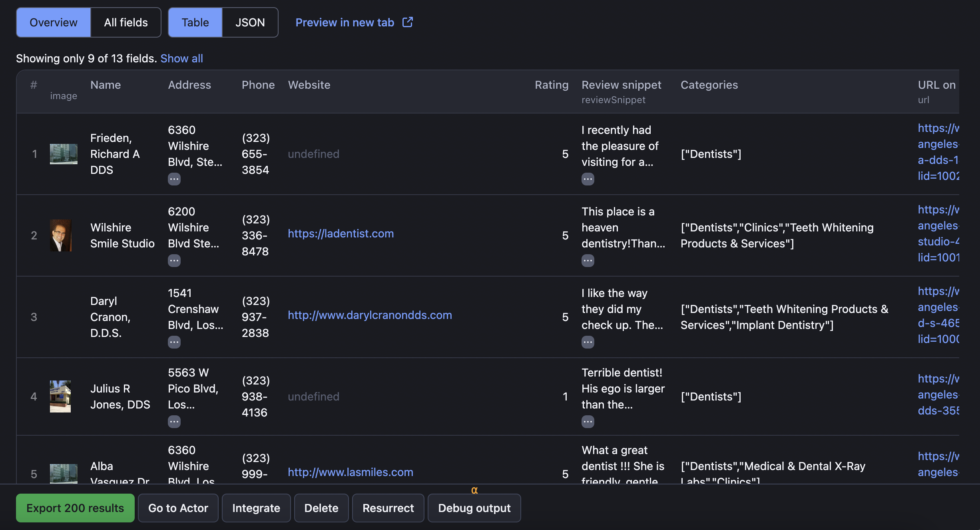Click the Show all fields link

point(181,58)
